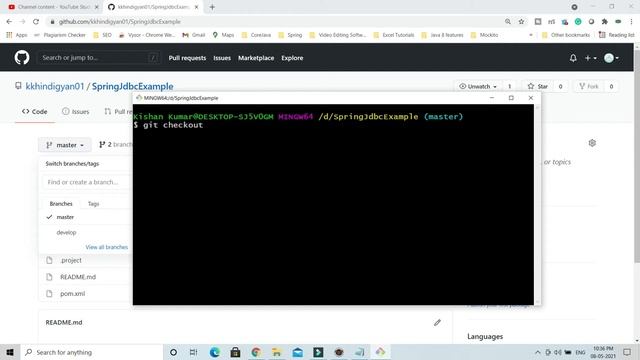Image resolution: width=640 pixels, height=360 pixels.
Task: Switch to repository Issues tab
Action: pos(76,111)
